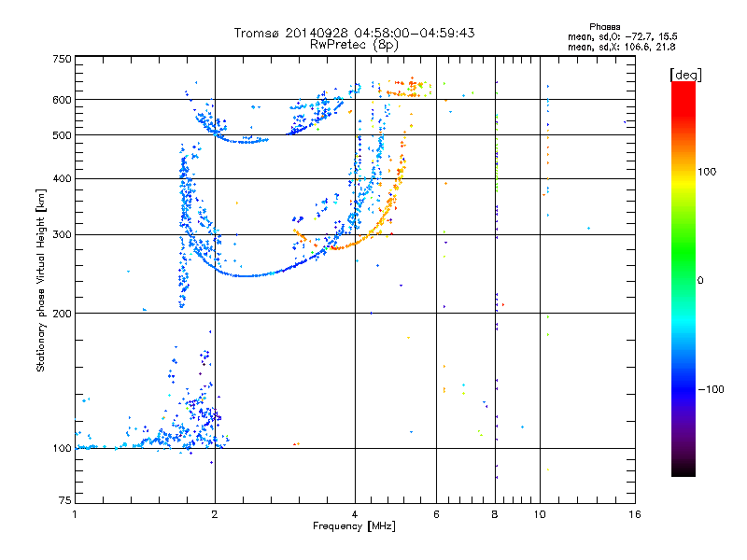Click the '600' y-axis tick label

point(62,100)
